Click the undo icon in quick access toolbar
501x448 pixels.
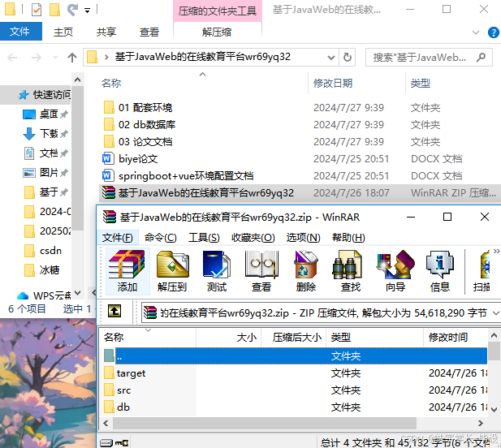click(x=72, y=10)
